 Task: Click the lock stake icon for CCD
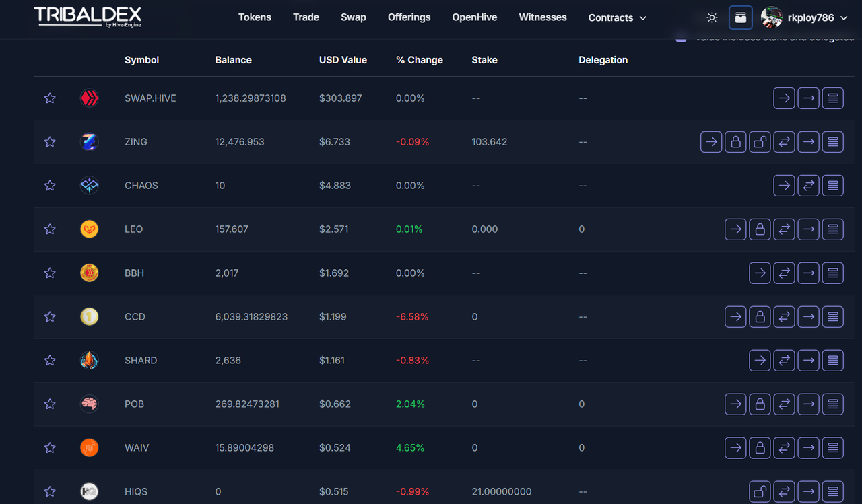click(760, 317)
